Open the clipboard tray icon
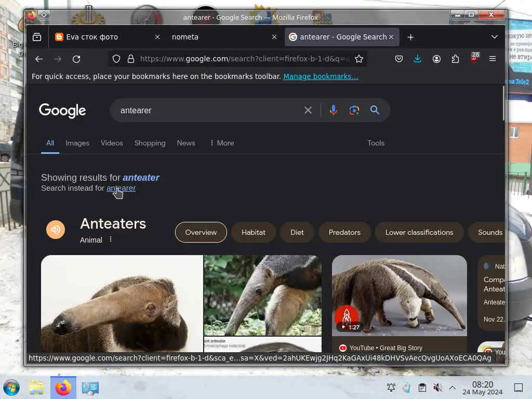Viewport: 532px width, 399px height. (x=422, y=388)
